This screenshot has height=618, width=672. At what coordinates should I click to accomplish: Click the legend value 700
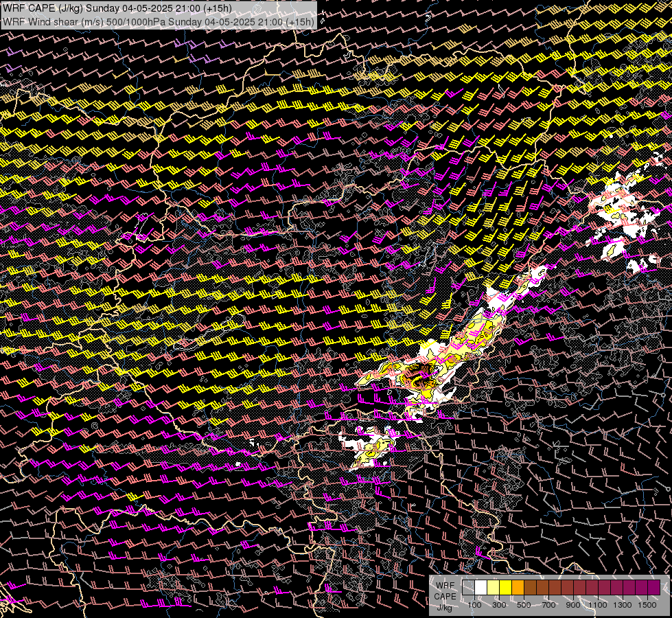(548, 605)
